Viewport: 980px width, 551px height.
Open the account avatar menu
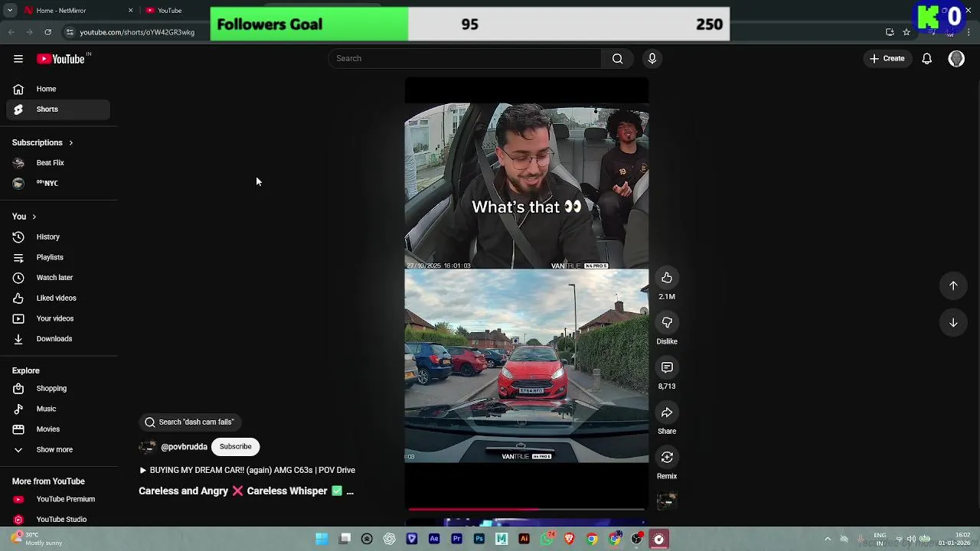coord(956,58)
